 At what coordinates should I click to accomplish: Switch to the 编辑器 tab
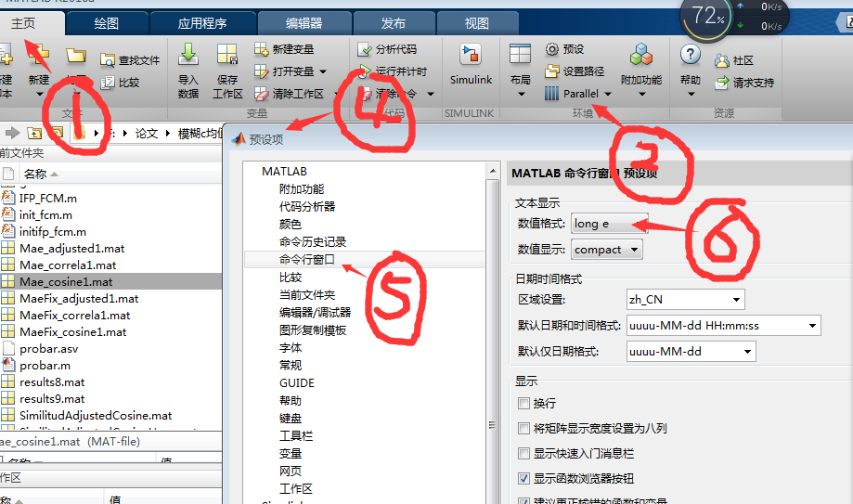coord(304,23)
